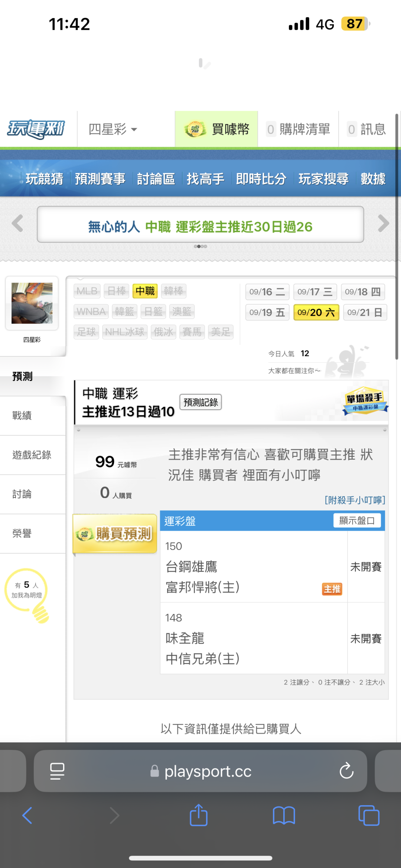Show all Safari tabs
This screenshot has width=401, height=868.
click(x=369, y=816)
